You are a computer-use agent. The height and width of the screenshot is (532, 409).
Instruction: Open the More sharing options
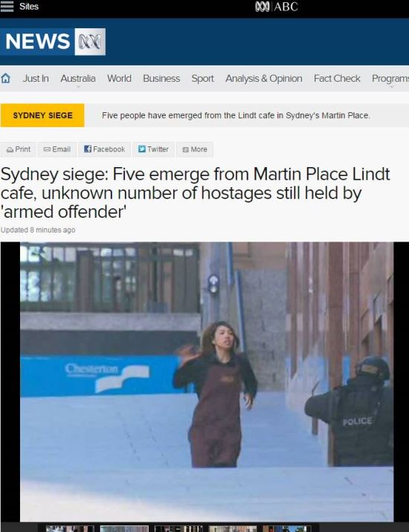click(195, 149)
